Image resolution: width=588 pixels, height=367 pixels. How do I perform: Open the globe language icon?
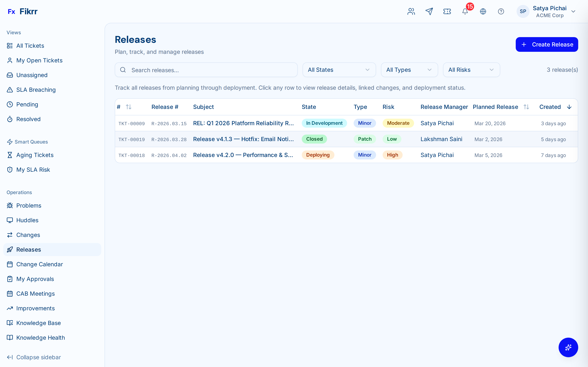(x=483, y=11)
